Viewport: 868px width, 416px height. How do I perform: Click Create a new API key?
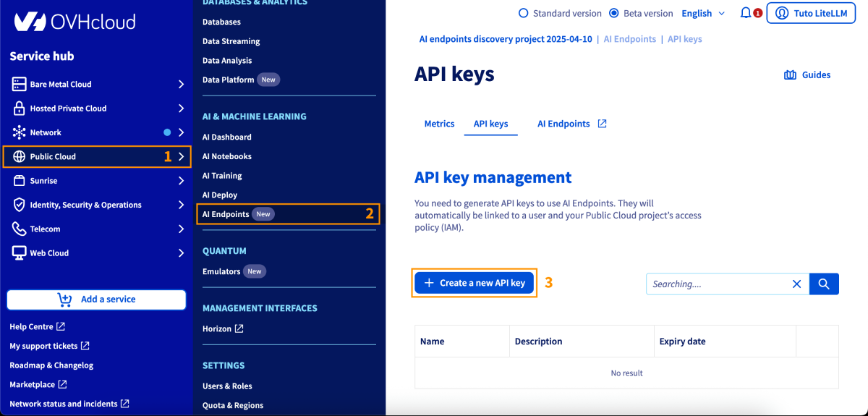click(x=475, y=283)
